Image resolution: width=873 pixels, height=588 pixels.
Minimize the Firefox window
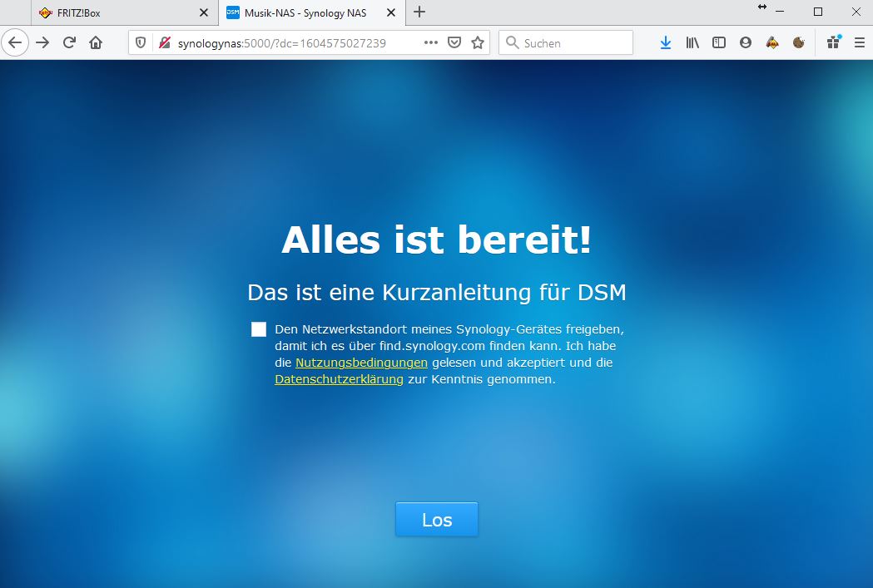780,12
